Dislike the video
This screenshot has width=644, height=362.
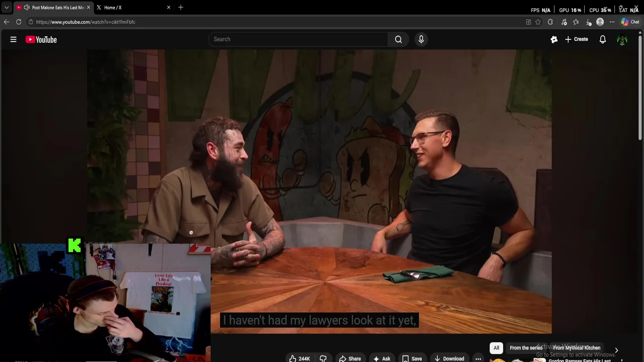[x=323, y=358]
